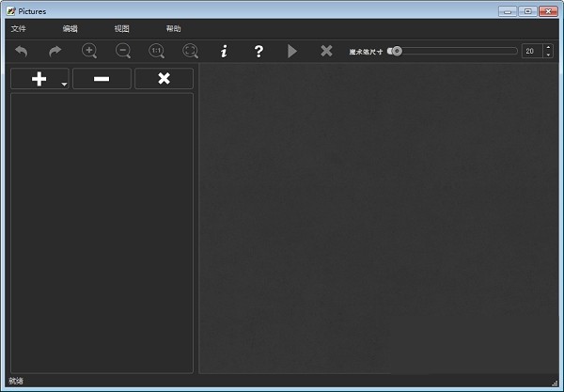Decrease size value with down arrow
Viewport: 564px width, 392px height.
pyautogui.click(x=548, y=55)
